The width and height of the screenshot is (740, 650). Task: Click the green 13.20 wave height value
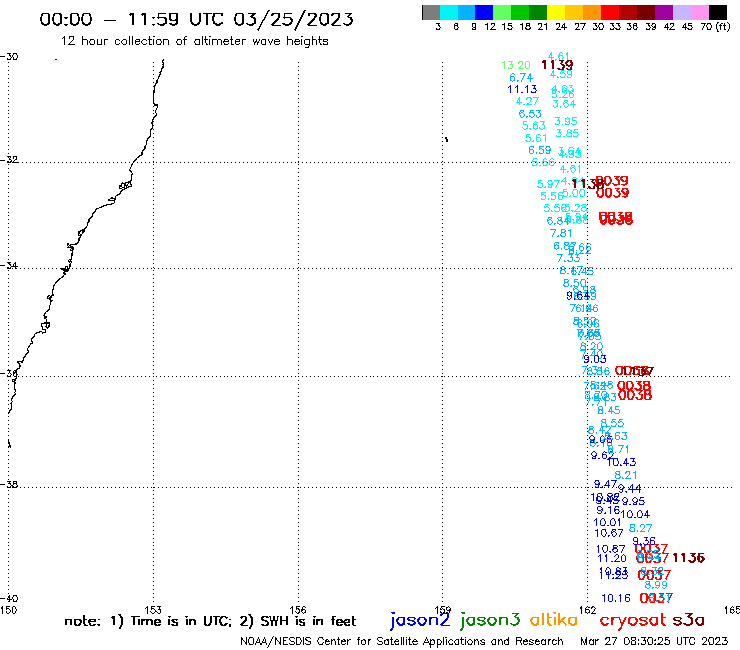coord(516,65)
